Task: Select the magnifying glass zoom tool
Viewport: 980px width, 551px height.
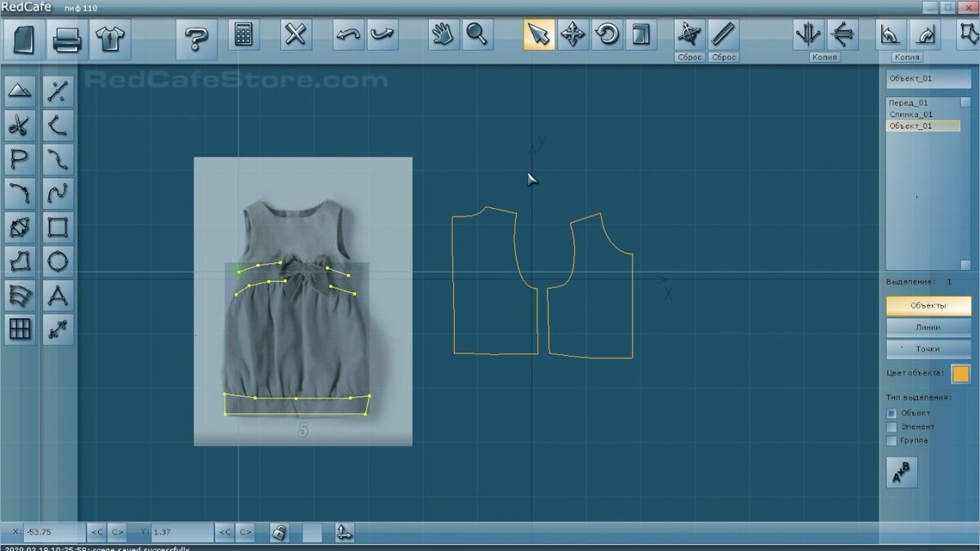Action: 476,34
